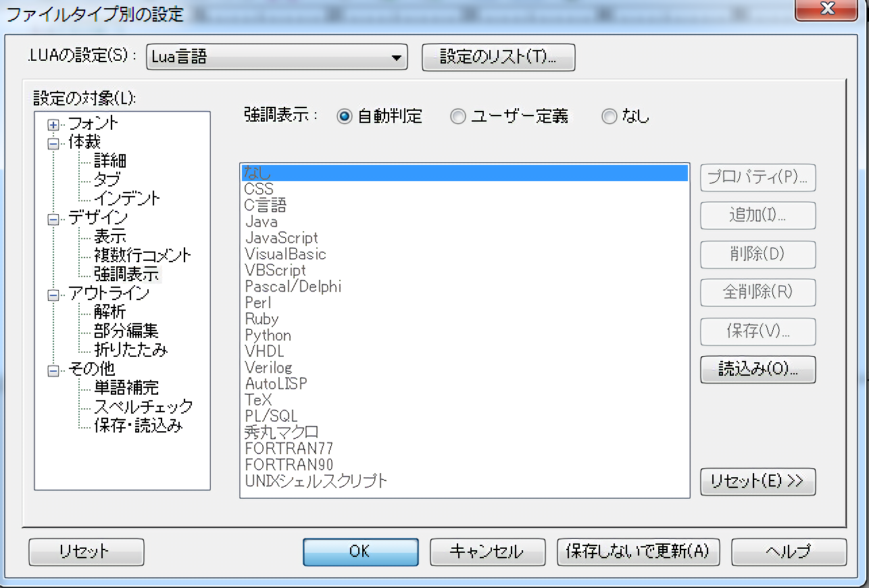This screenshot has width=869, height=588.
Task: Choose the なし highlight radio button
Action: 610,117
